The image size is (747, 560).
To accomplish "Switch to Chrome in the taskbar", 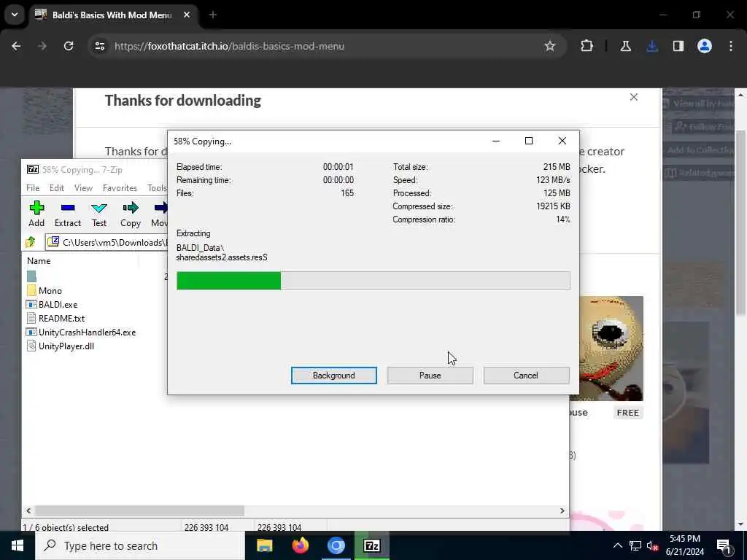I will 336,545.
